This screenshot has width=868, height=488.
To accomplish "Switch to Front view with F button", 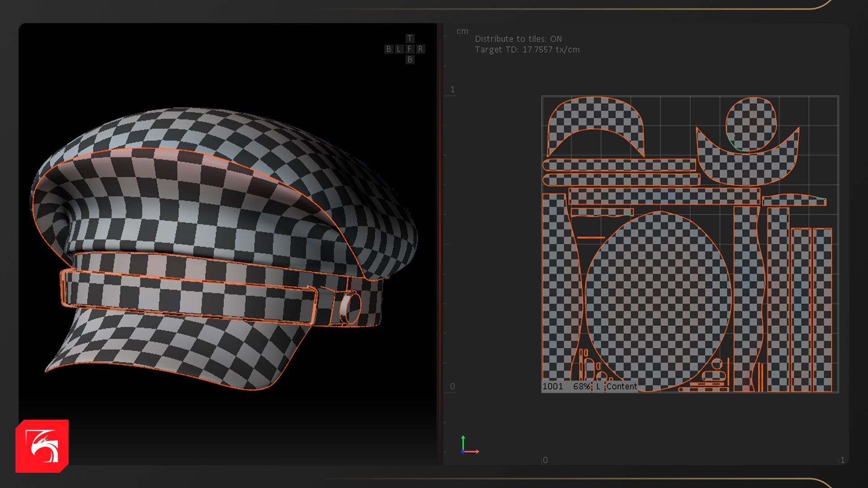I will coord(410,49).
